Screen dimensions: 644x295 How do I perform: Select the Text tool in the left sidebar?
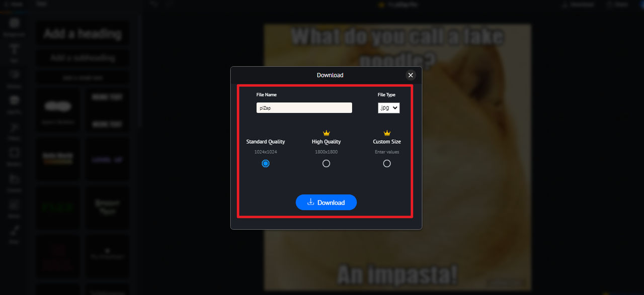(x=15, y=52)
